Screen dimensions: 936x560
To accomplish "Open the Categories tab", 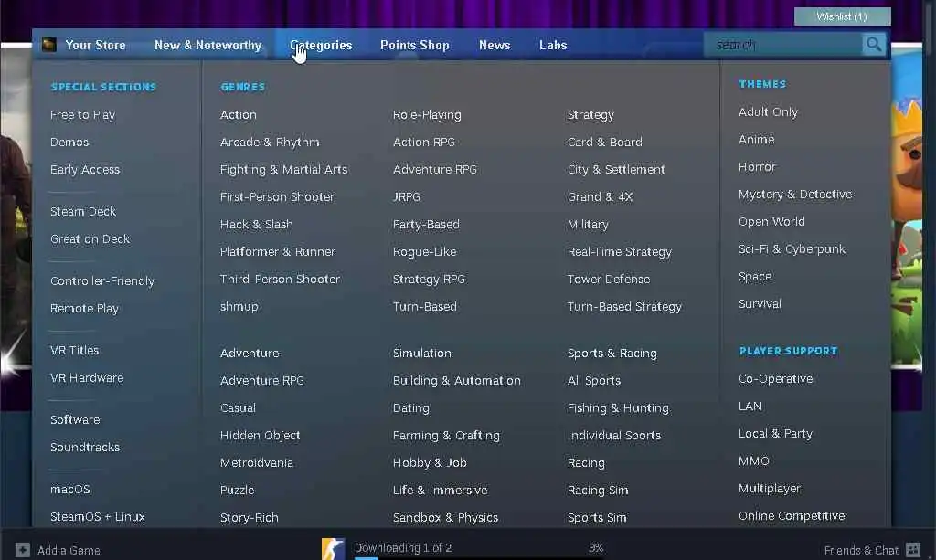I will [x=321, y=46].
